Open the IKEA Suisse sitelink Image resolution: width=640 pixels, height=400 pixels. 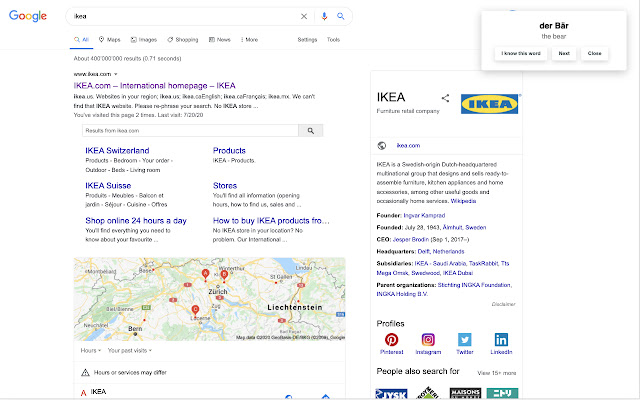pos(108,186)
